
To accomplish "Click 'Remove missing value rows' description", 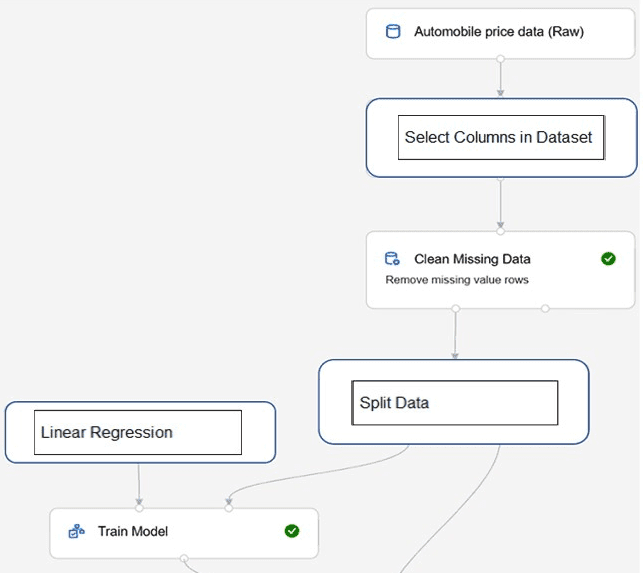I will (457, 280).
